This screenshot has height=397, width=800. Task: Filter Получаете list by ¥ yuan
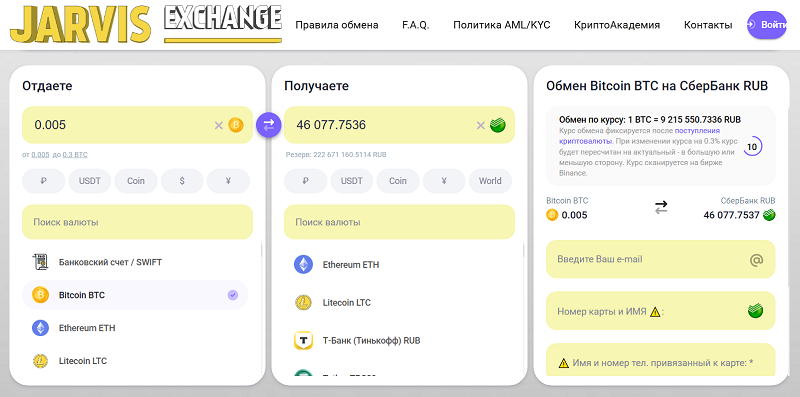(444, 181)
